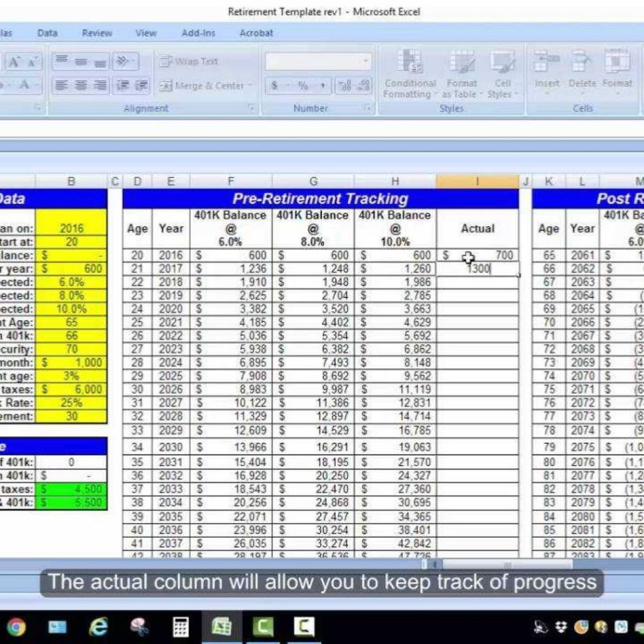Open the Alignment dialog box launcher
Viewport: 644px width, 644px height.
coord(252,108)
